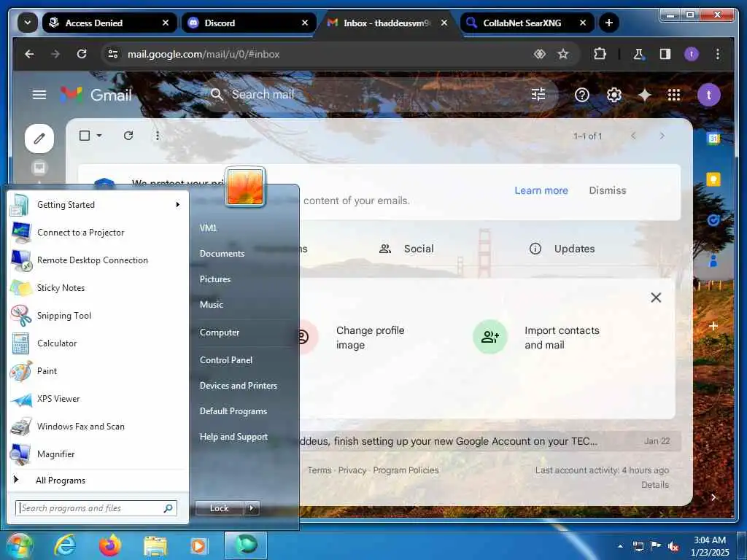Click the Learn more link
The image size is (747, 560).
click(541, 190)
